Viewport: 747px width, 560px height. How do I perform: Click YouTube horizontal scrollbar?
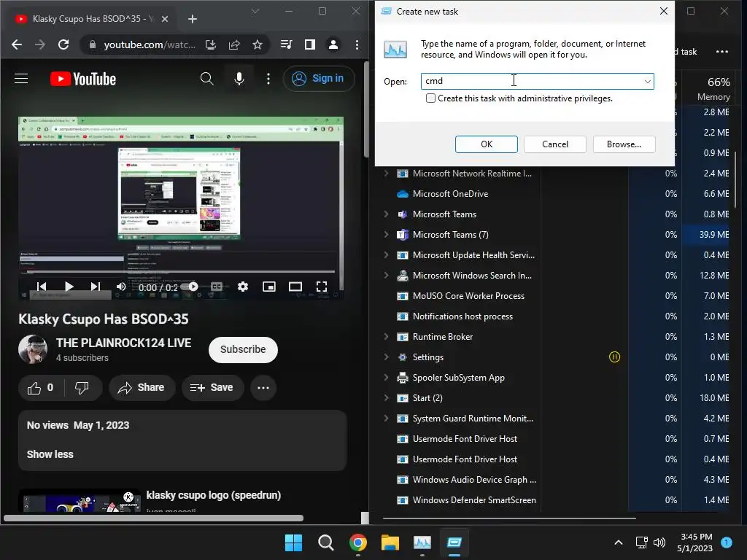coord(153,518)
